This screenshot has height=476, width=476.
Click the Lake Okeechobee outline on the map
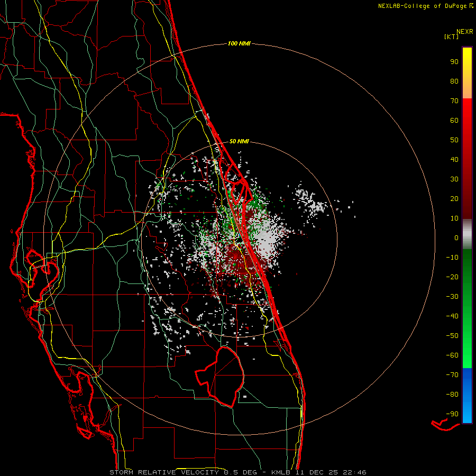[x=220, y=377]
